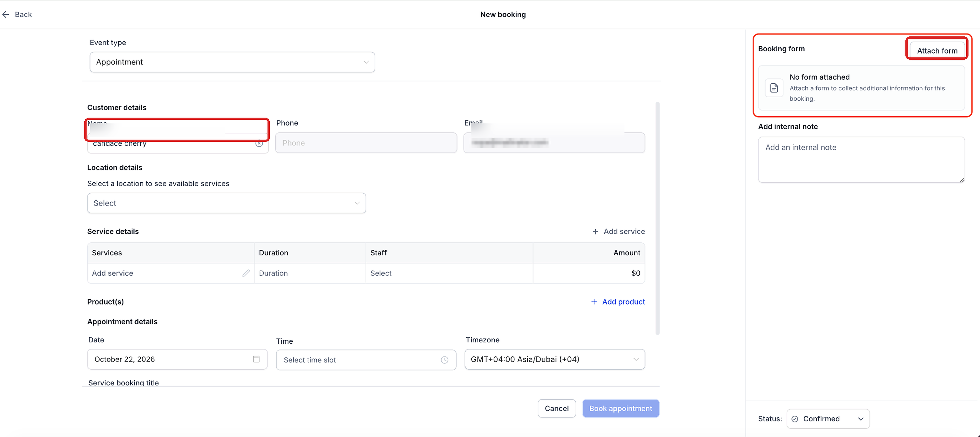Go back using the Back arrow
The height and width of the screenshot is (437, 980).
click(6, 14)
